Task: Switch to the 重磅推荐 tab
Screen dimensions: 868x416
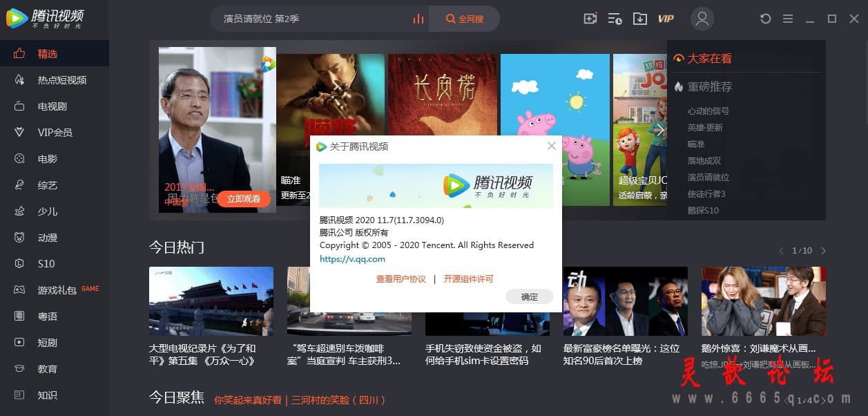Action: click(703, 87)
